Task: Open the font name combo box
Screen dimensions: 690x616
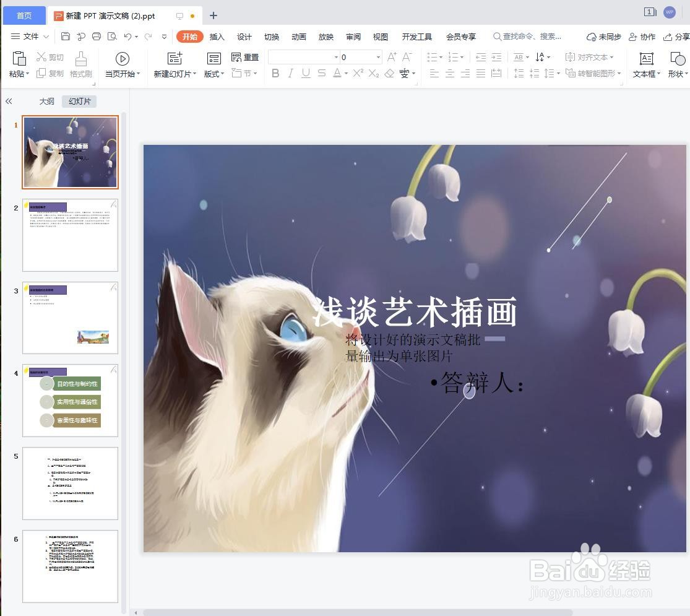Action: pyautogui.click(x=304, y=57)
